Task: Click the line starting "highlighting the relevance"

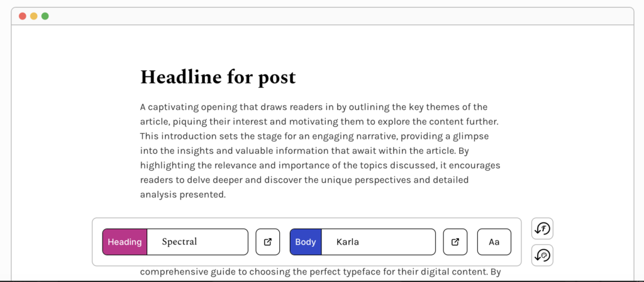Action: pyautogui.click(x=320, y=165)
